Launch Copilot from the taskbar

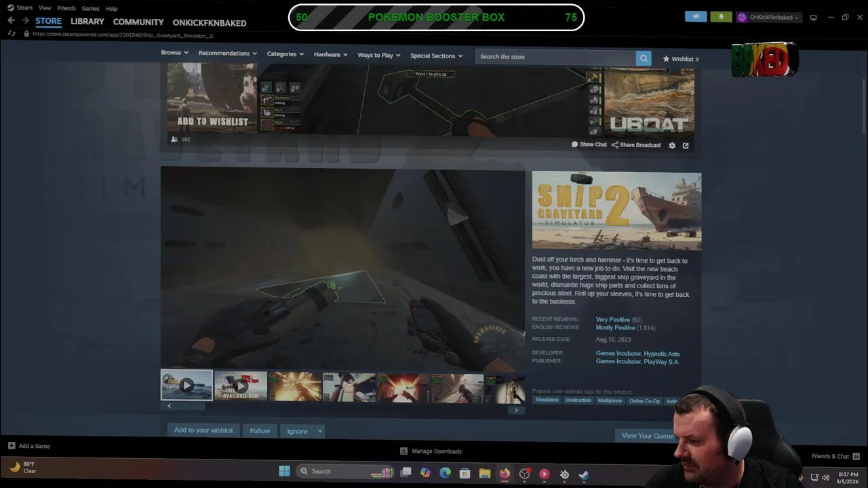tap(425, 472)
